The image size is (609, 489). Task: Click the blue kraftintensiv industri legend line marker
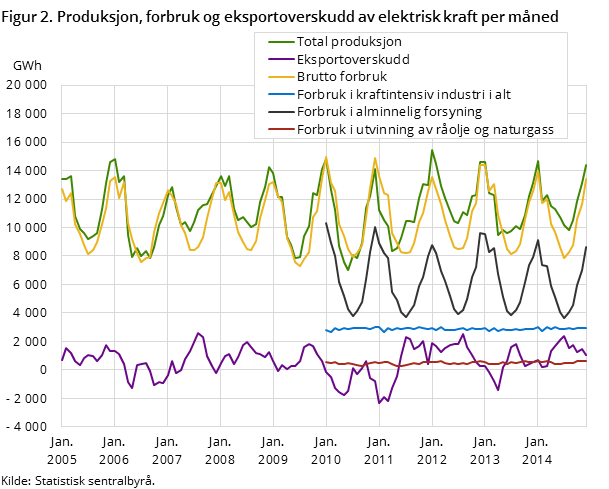tap(279, 94)
